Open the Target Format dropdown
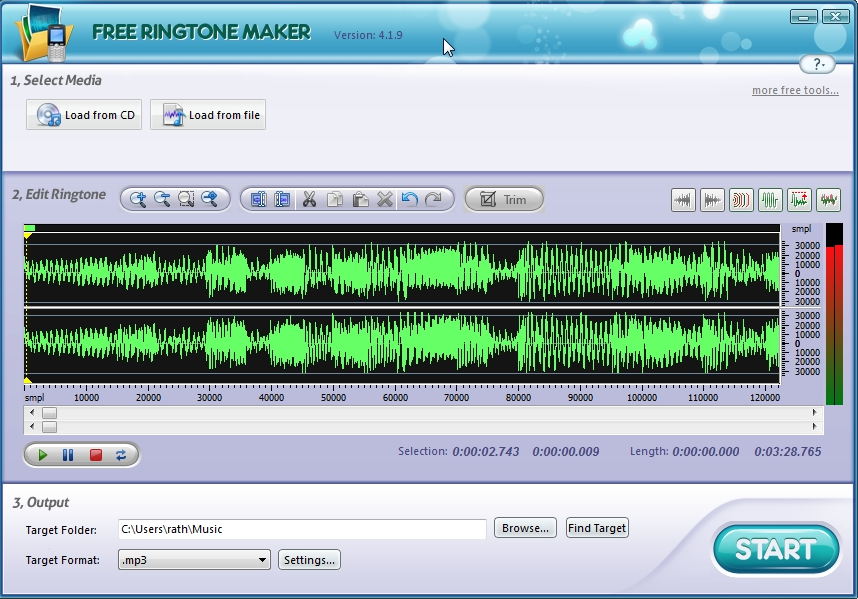The image size is (858, 599). point(194,560)
